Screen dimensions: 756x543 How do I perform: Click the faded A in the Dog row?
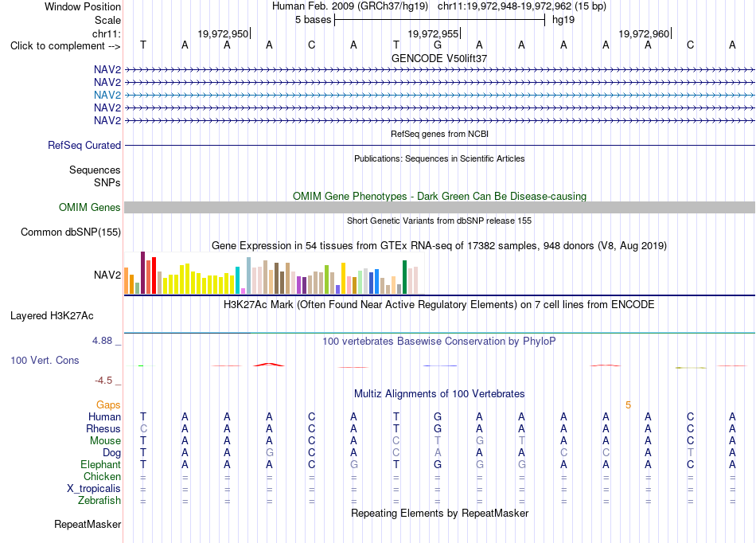[438, 453]
